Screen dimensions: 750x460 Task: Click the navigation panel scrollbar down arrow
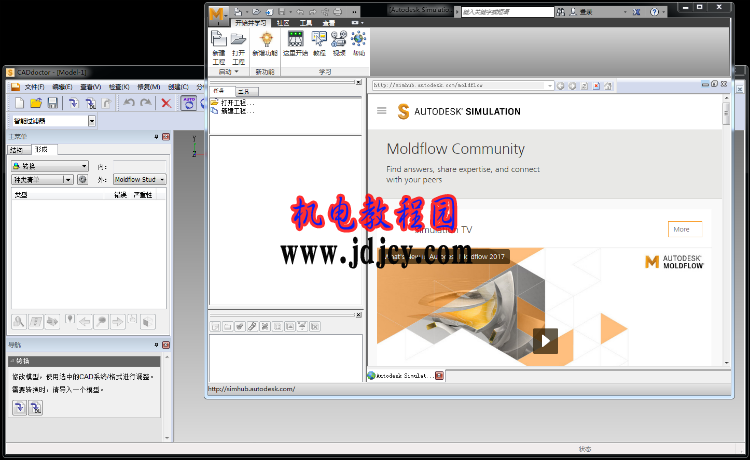click(x=167, y=438)
